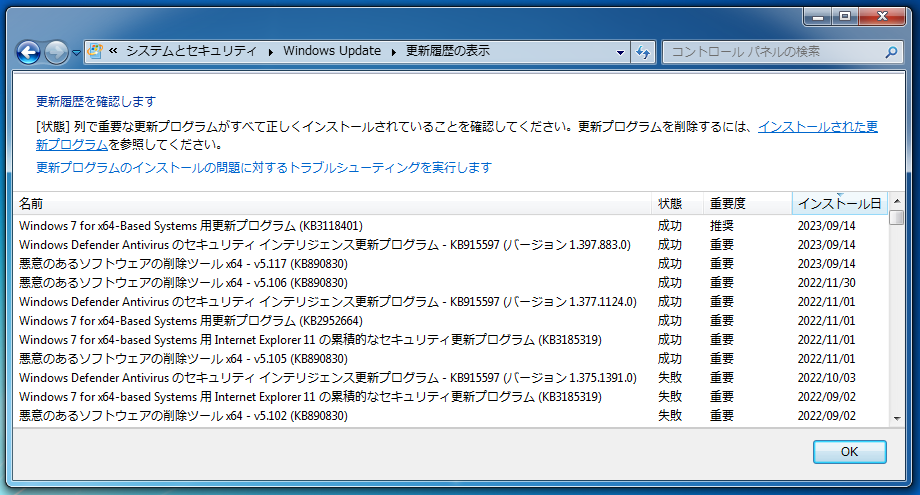Click the greyed Forward arrow button
This screenshot has height=495, width=920.
point(56,53)
